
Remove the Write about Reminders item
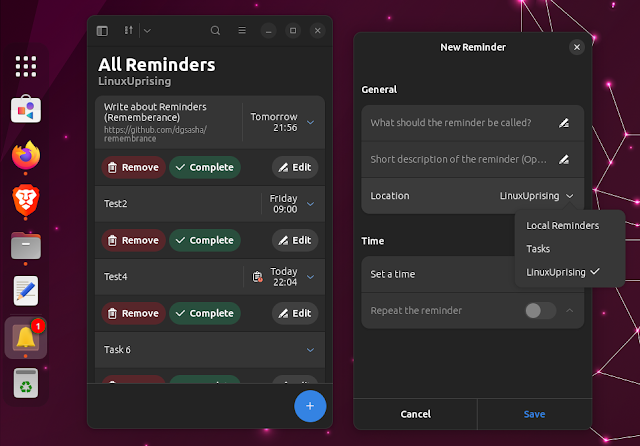tap(133, 167)
